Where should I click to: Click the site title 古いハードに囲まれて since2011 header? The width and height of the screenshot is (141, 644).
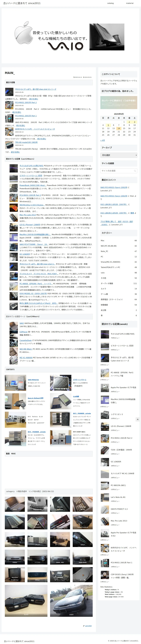(x=22, y=3)
